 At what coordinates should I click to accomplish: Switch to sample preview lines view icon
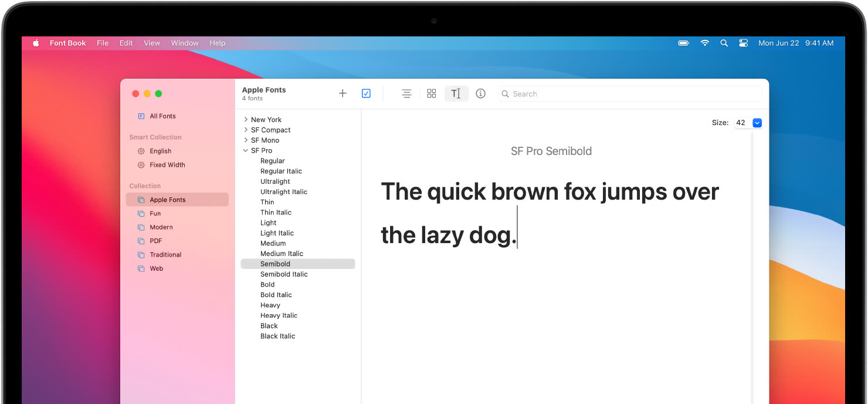(x=406, y=93)
